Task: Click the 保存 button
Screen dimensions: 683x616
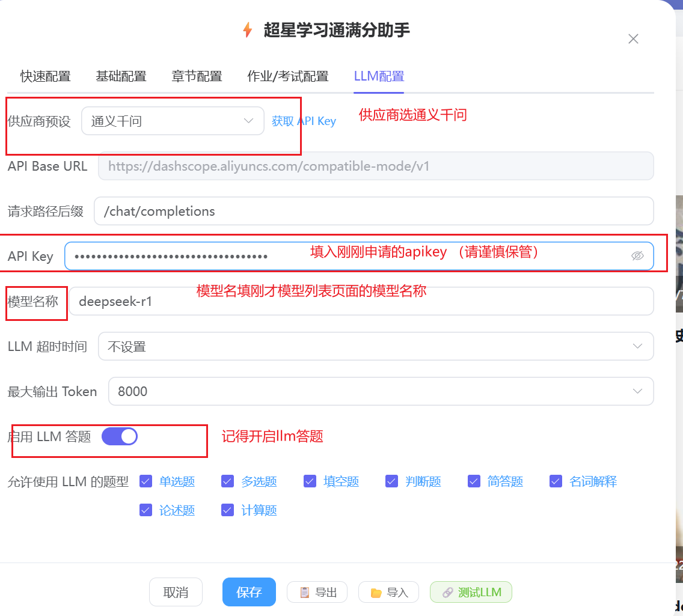Action: pos(249,592)
